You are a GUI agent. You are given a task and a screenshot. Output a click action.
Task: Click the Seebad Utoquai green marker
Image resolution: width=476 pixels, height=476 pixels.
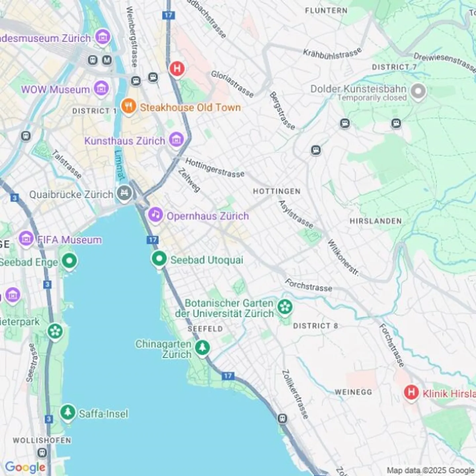(x=159, y=259)
